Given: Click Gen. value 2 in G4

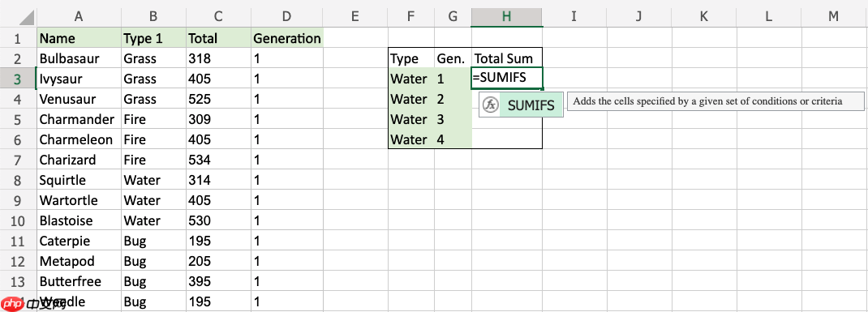Looking at the screenshot, I should pyautogui.click(x=453, y=99).
